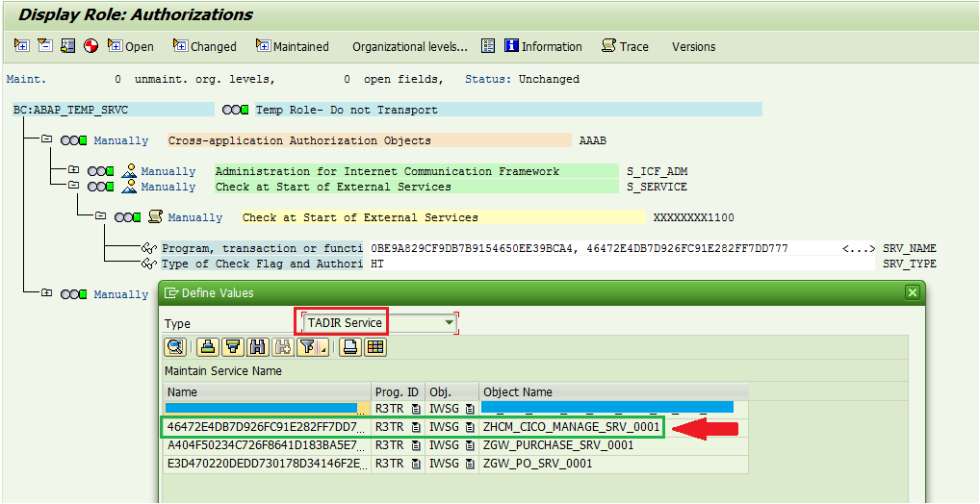Click the person icon on S_ICF_ADM row
Image resolution: width=980 pixels, height=504 pixels.
point(129,170)
